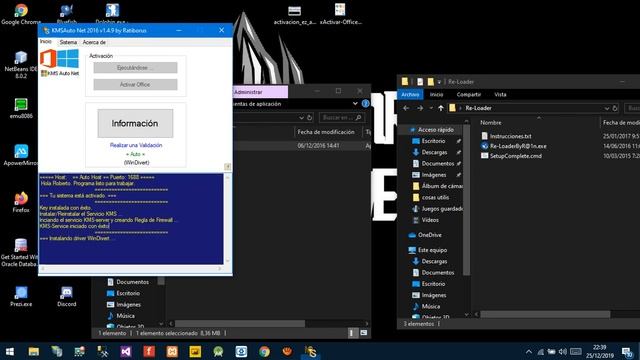Image resolution: width=640 pixels, height=360 pixels.
Task: Click Properties icon in Re-Loader title bar
Action: point(420,82)
